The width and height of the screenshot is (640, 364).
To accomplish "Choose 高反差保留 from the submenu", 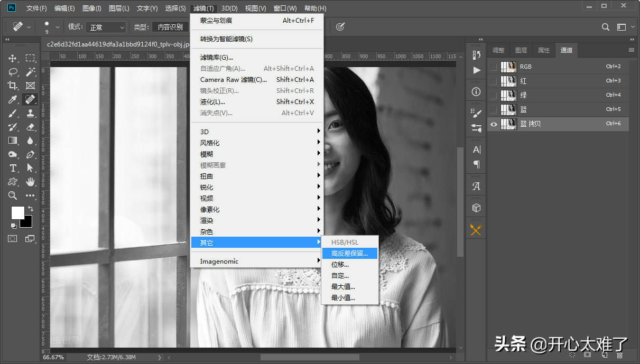I will [350, 254].
